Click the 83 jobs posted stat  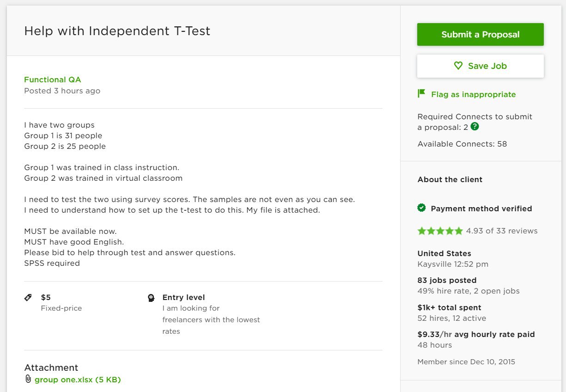pos(447,280)
